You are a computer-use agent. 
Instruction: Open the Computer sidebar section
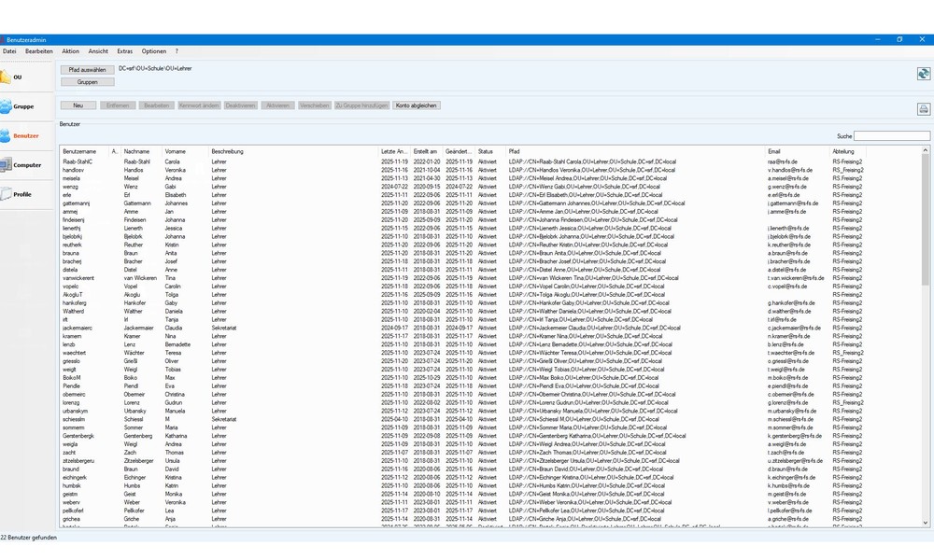coord(22,165)
